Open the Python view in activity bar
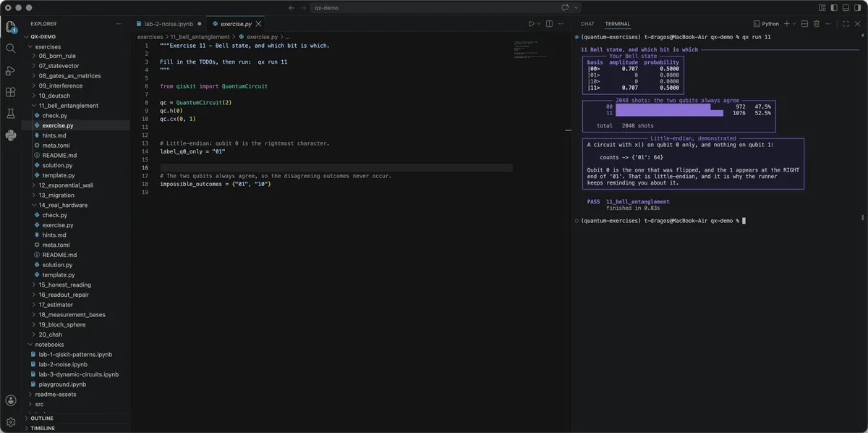868x433 pixels. click(x=11, y=135)
